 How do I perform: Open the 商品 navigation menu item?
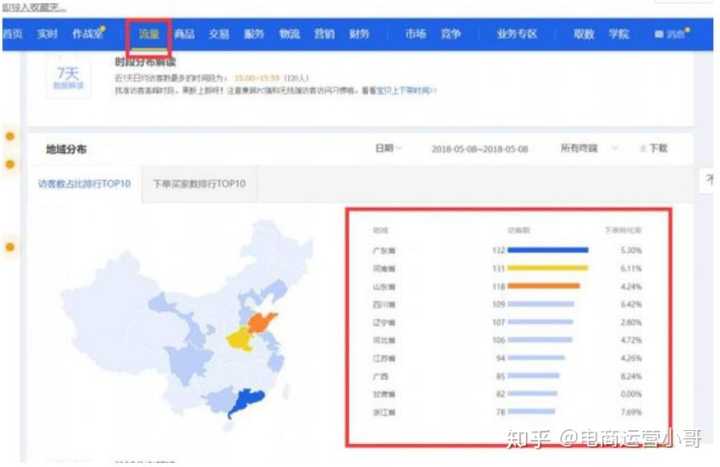[184, 34]
